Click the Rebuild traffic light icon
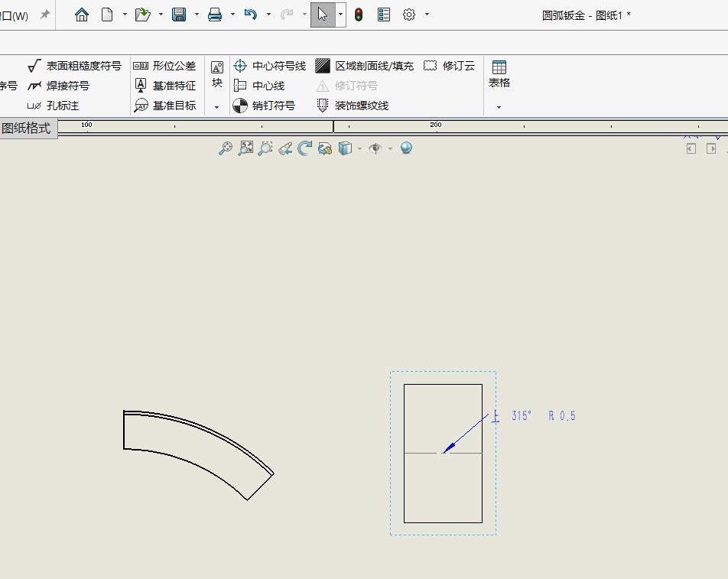 tap(359, 15)
